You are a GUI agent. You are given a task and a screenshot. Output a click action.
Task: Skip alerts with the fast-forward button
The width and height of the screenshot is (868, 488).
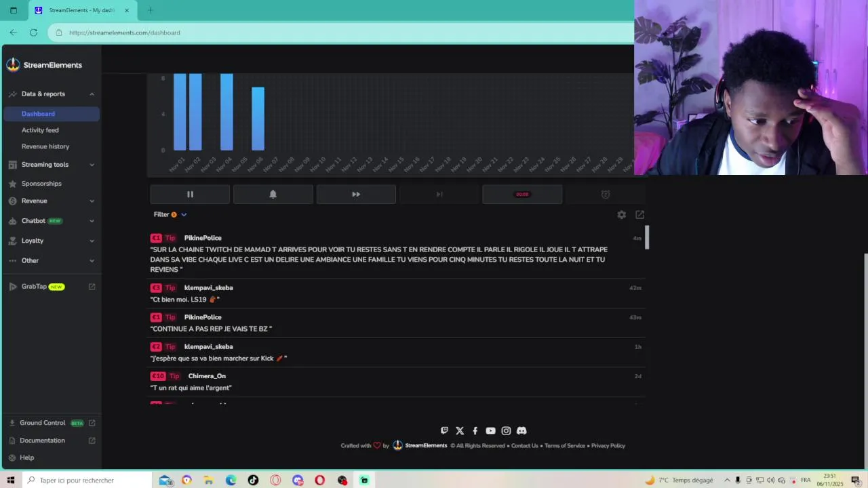click(356, 195)
